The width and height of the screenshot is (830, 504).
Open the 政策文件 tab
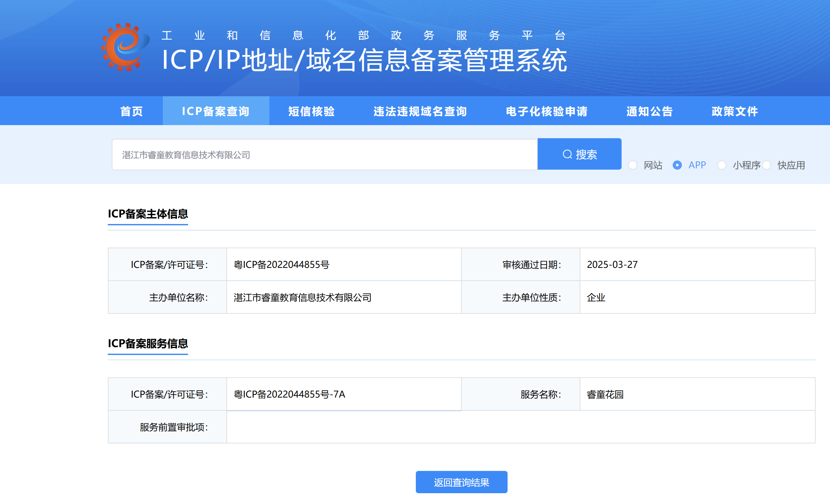coord(734,111)
